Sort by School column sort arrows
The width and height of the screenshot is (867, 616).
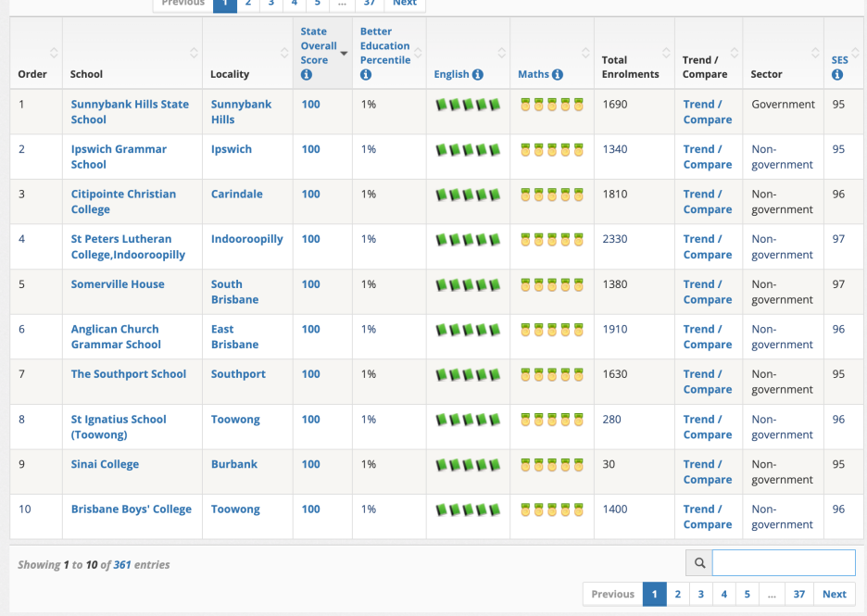[x=194, y=53]
